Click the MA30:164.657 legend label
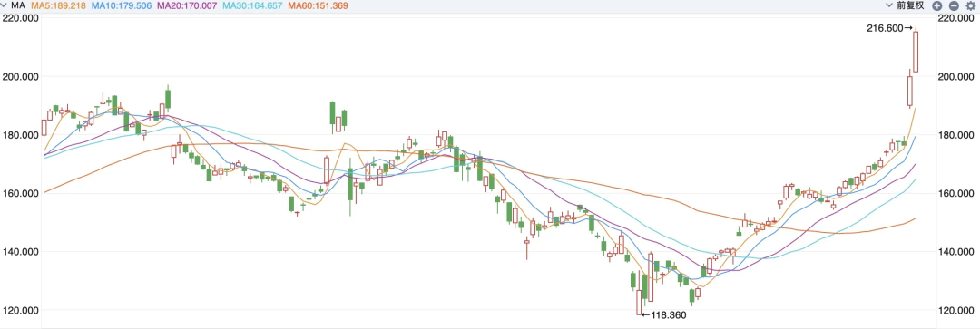This screenshot has width=980, height=329. (253, 5)
